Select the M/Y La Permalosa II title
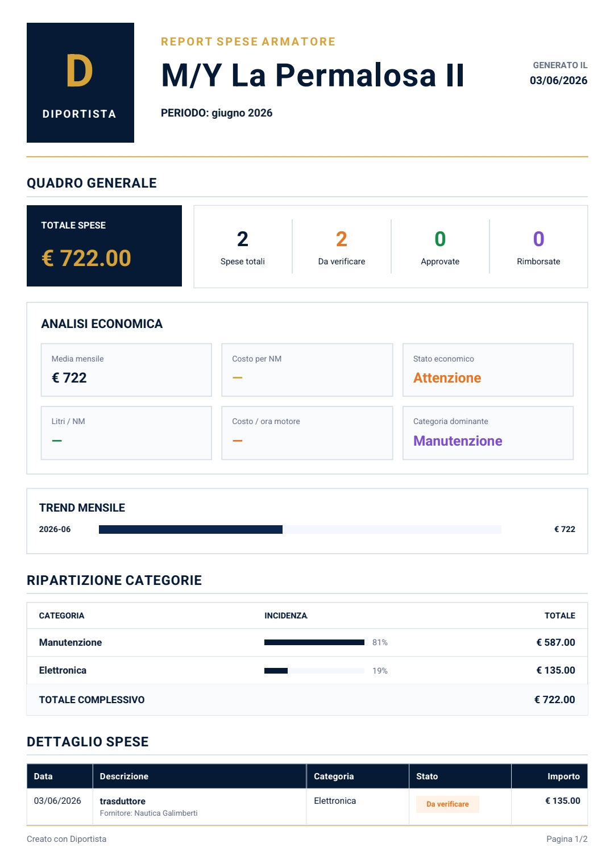The image size is (614, 868). [x=313, y=75]
